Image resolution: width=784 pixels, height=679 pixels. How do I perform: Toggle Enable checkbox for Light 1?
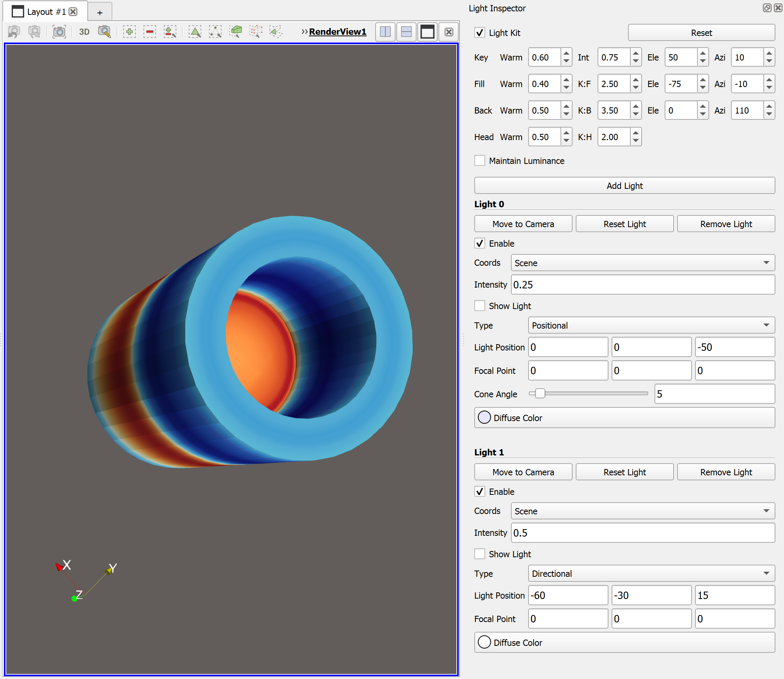[480, 491]
